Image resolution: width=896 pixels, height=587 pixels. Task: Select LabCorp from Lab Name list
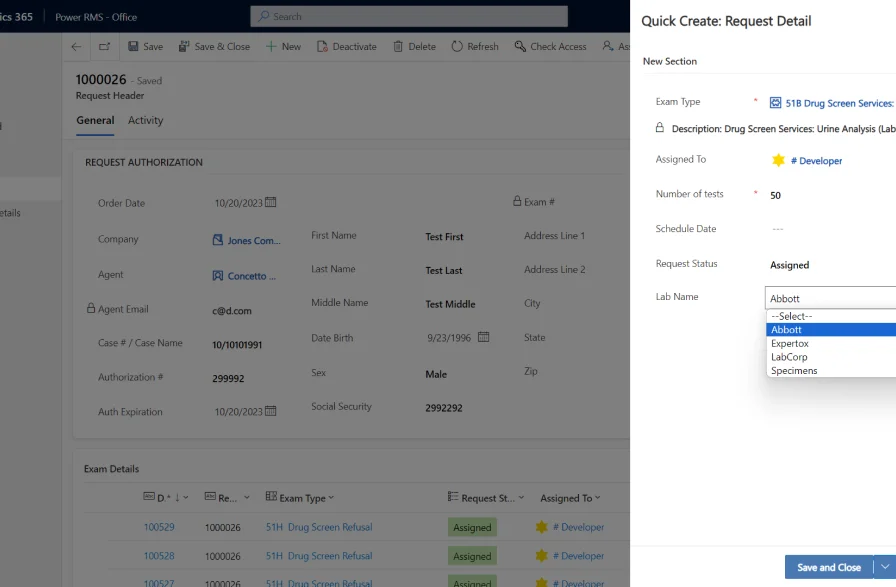pos(789,357)
